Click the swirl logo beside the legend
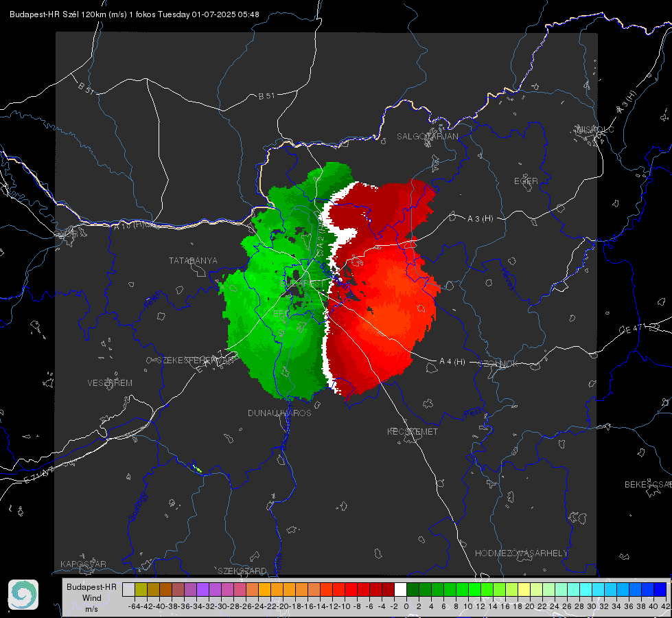The width and height of the screenshot is (672, 618). (x=23, y=595)
